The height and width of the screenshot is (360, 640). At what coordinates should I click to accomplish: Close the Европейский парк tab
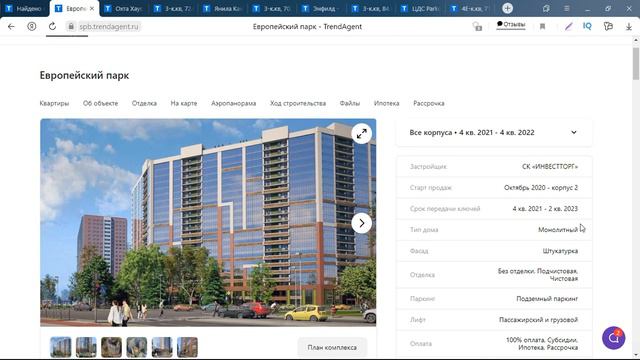pos(92,8)
